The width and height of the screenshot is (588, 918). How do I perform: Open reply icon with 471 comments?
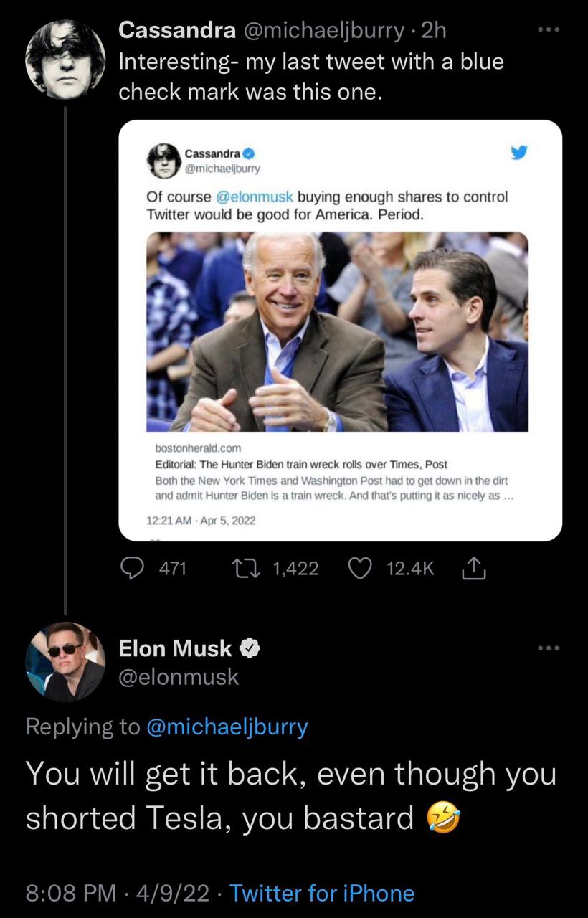coord(132,569)
